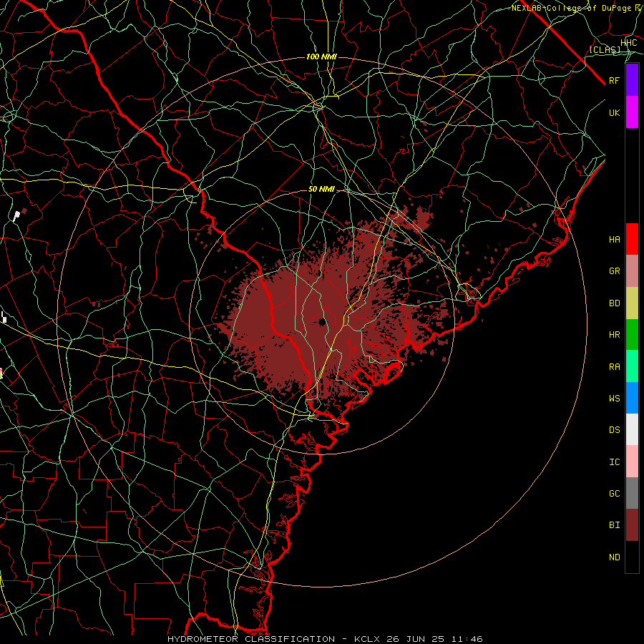Click the GR legend label
Screen dimensions: 644x644
614,271
